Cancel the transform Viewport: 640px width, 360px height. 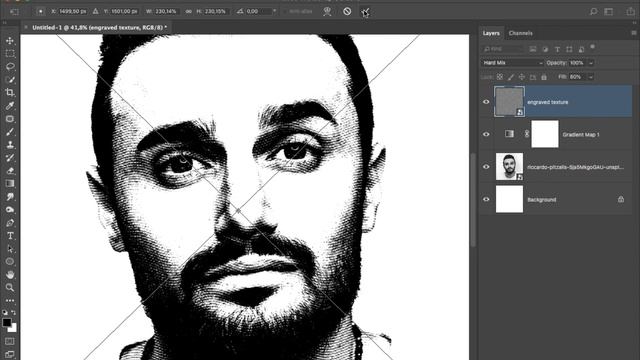pyautogui.click(x=347, y=11)
